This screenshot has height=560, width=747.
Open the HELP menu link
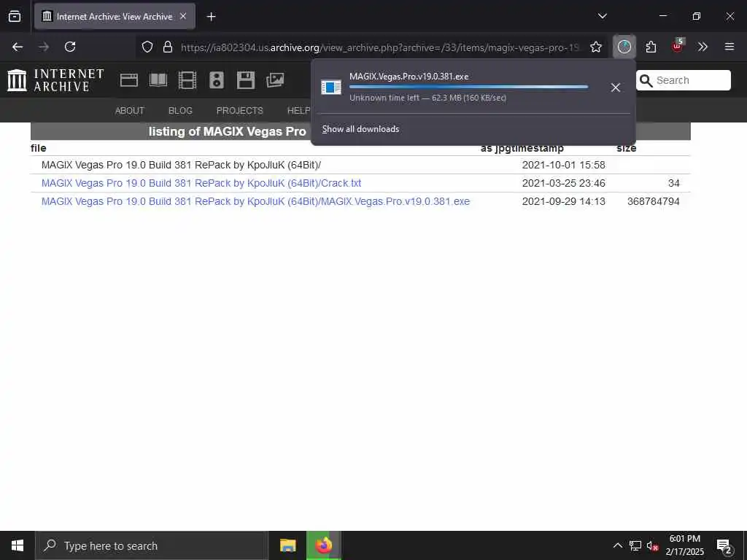(x=298, y=111)
